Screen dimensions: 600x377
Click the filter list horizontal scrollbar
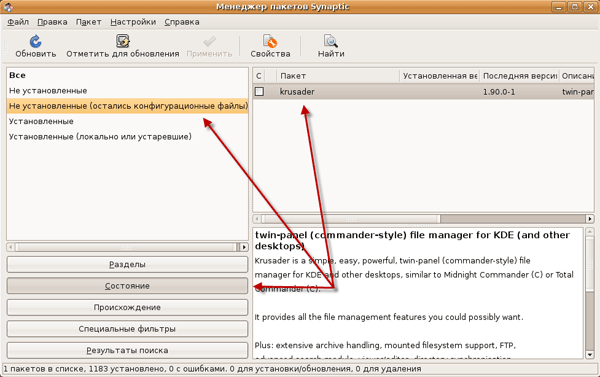point(126,247)
